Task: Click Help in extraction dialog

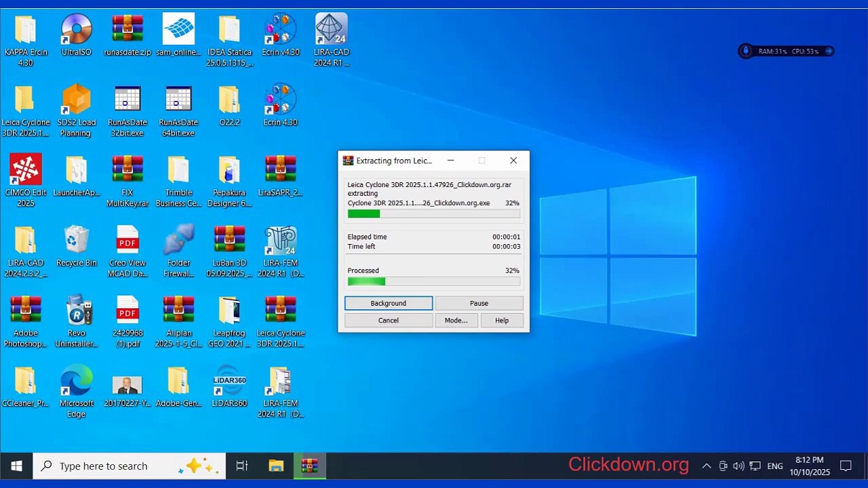Action: point(502,321)
